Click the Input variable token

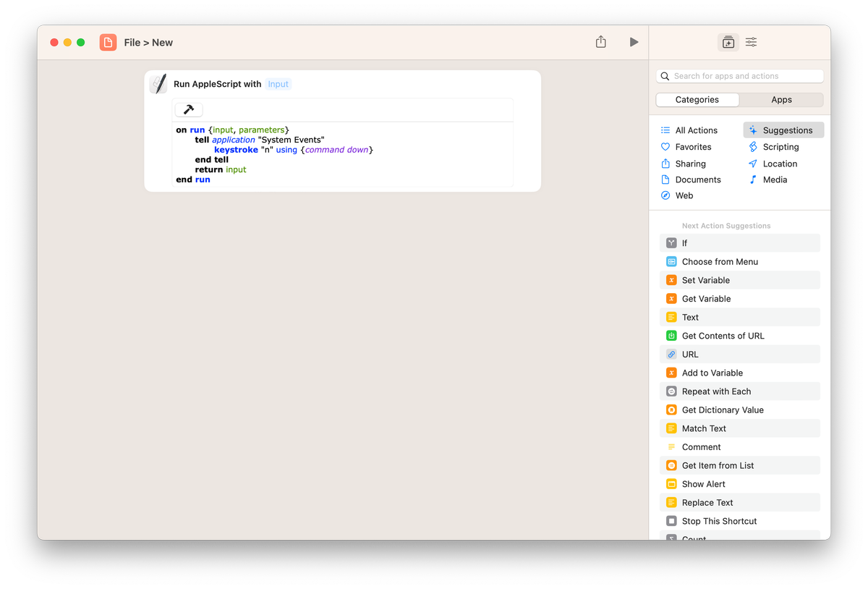point(278,84)
